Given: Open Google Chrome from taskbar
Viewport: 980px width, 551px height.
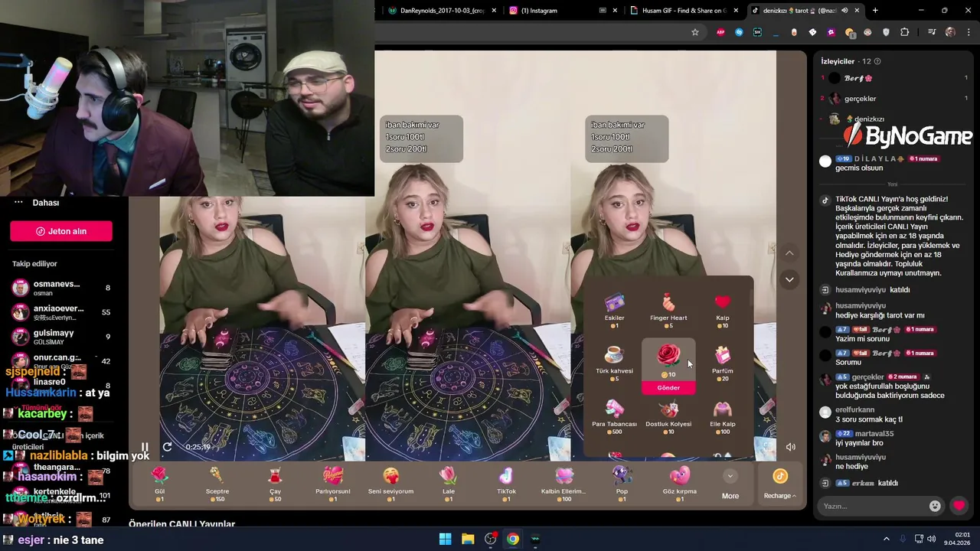Looking at the screenshot, I should [x=513, y=539].
